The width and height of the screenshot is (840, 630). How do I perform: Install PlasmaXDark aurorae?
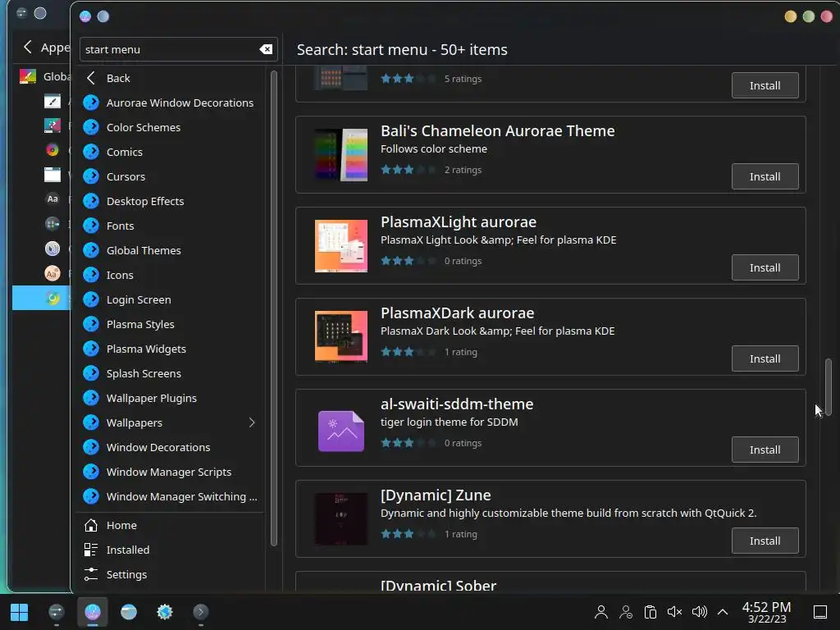[765, 359]
